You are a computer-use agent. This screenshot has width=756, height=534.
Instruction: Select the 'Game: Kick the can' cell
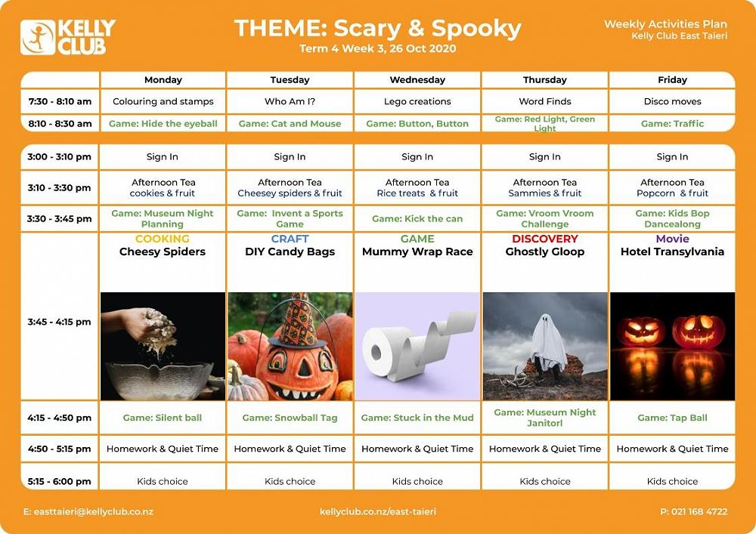click(x=417, y=219)
